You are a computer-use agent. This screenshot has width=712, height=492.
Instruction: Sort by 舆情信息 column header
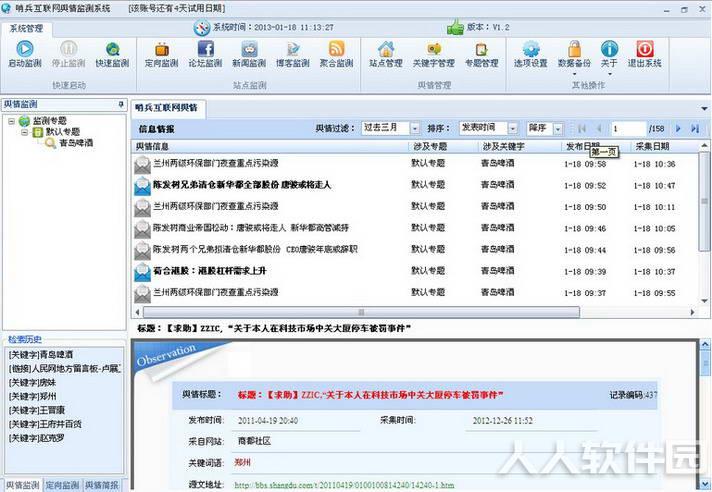tap(270, 146)
